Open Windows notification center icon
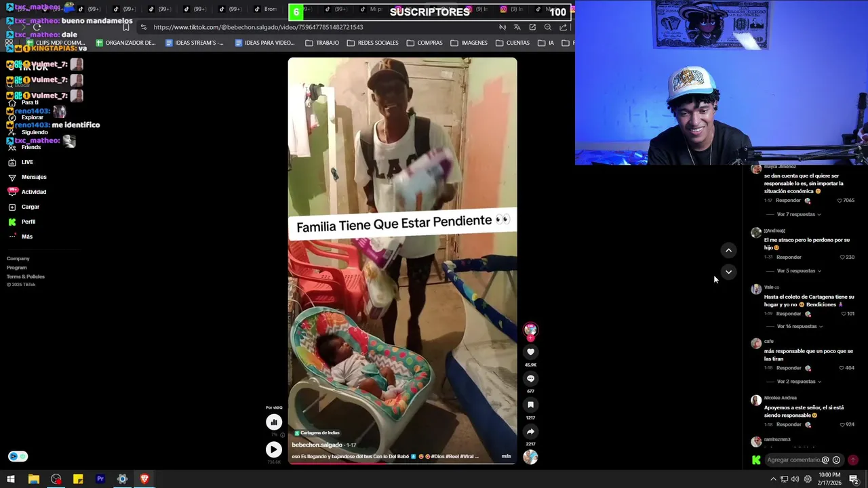Image resolution: width=868 pixels, height=488 pixels. (854, 479)
